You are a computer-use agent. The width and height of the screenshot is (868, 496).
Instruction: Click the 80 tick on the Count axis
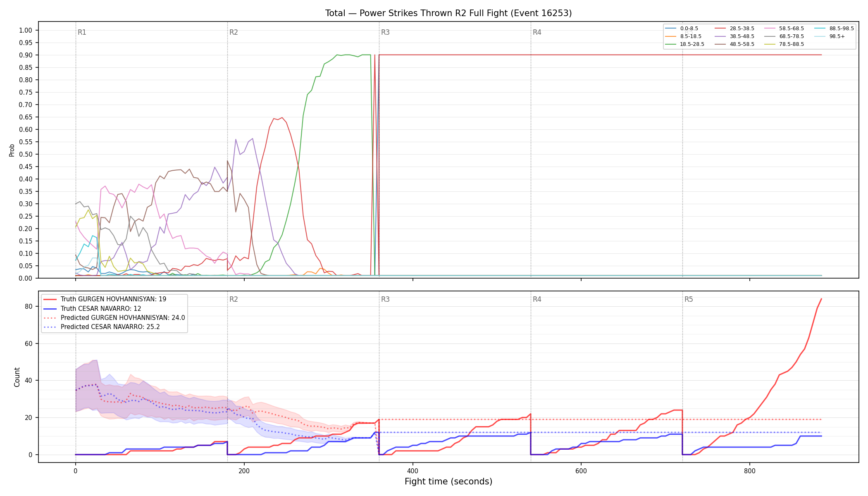point(29,306)
